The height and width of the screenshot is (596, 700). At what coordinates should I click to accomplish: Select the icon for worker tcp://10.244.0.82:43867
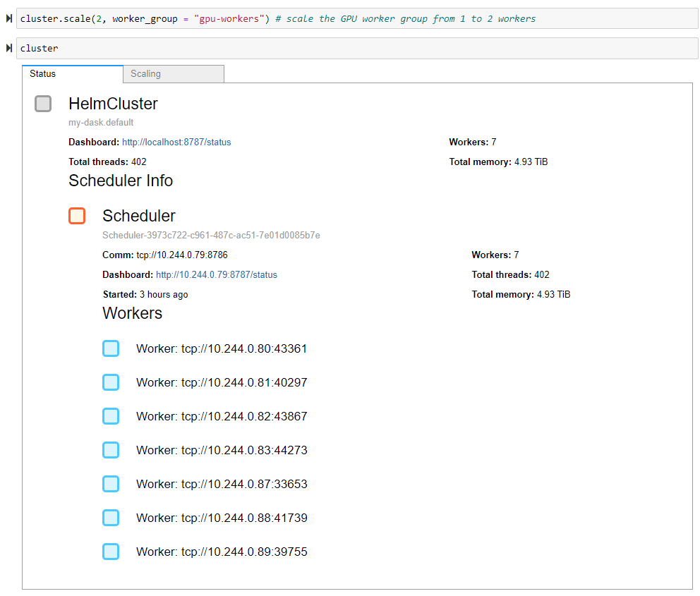[x=111, y=415]
